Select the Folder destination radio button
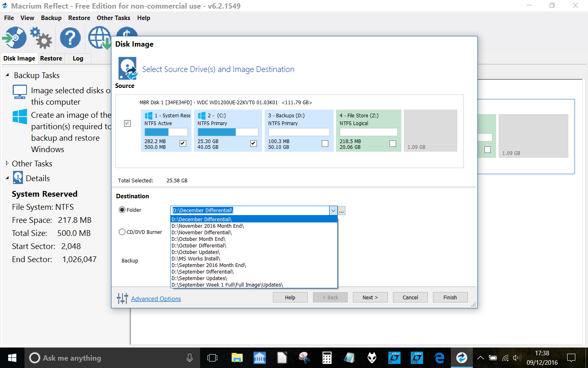The image size is (588, 368). 122,210
